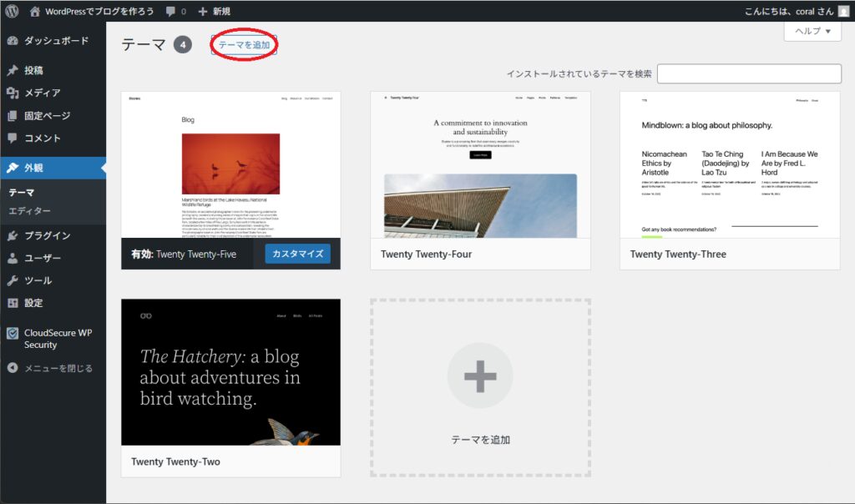Go to 投稿 in the sidebar
This screenshot has width=855, height=504.
(x=33, y=71)
